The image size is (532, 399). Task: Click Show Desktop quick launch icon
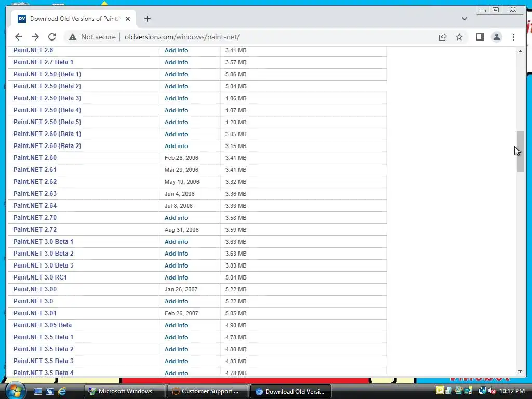tap(37, 391)
